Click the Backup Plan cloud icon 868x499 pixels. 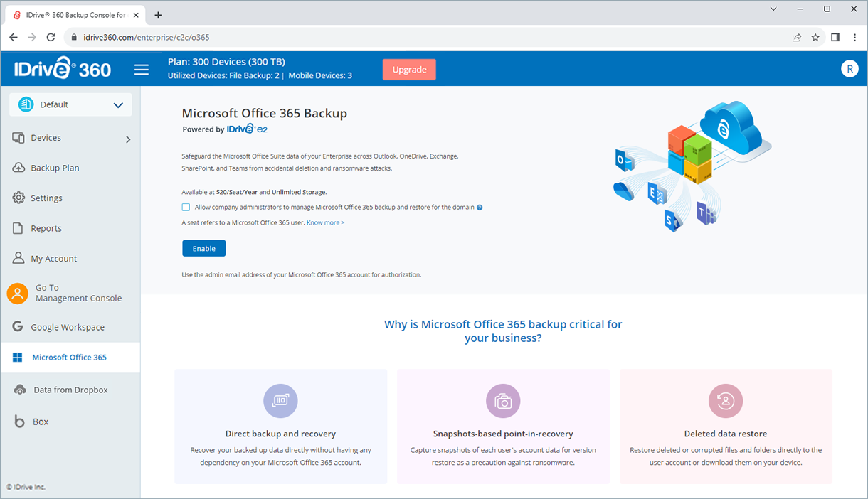pyautogui.click(x=18, y=168)
